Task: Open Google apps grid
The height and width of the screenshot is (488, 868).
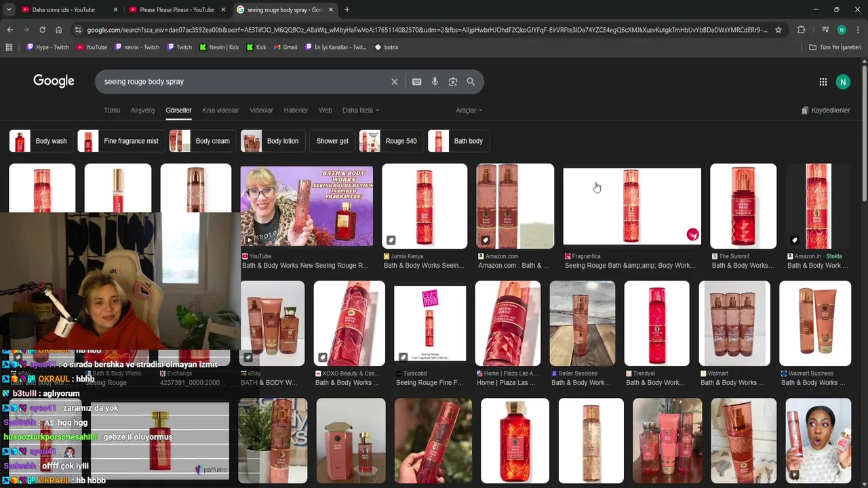Action: point(823,82)
